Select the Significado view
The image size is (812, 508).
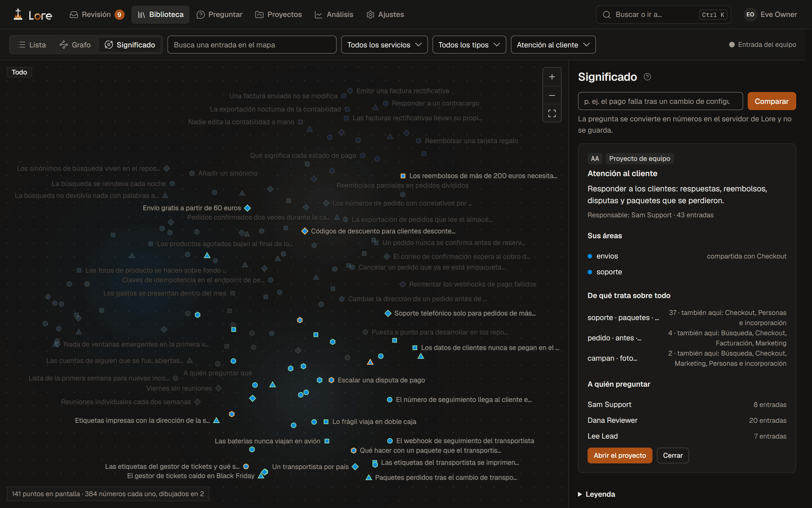(130, 45)
